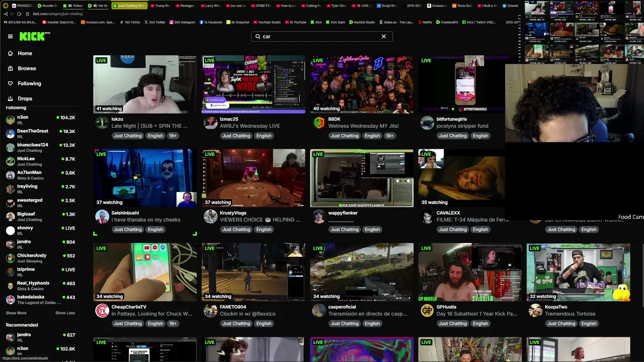Open the '200 Twitter' bookmark
644x362 pixels.
coord(155,22)
